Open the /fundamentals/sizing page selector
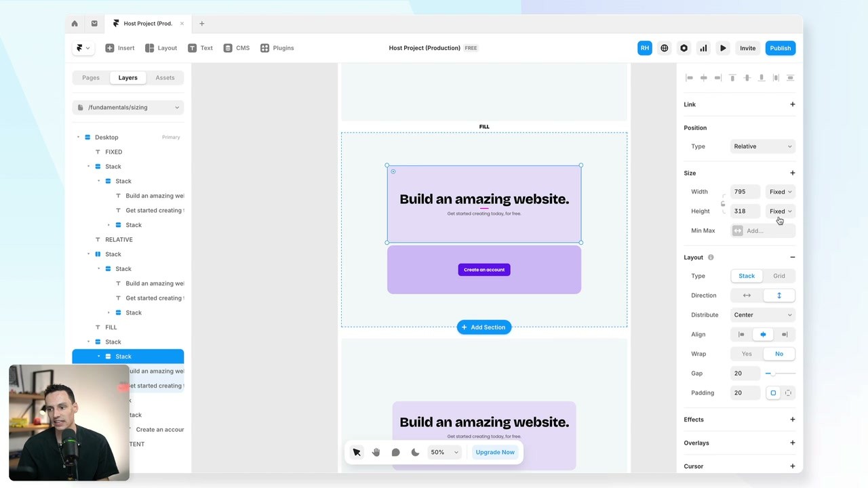 click(x=128, y=107)
